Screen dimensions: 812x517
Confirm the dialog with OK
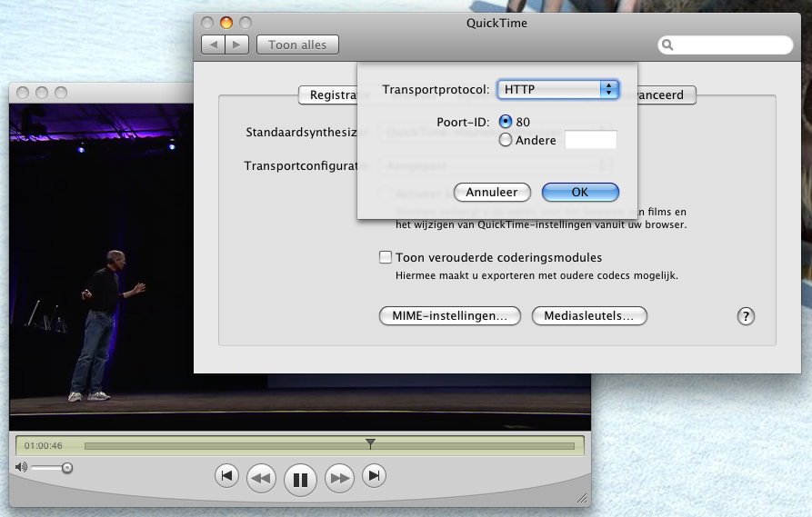pos(580,192)
